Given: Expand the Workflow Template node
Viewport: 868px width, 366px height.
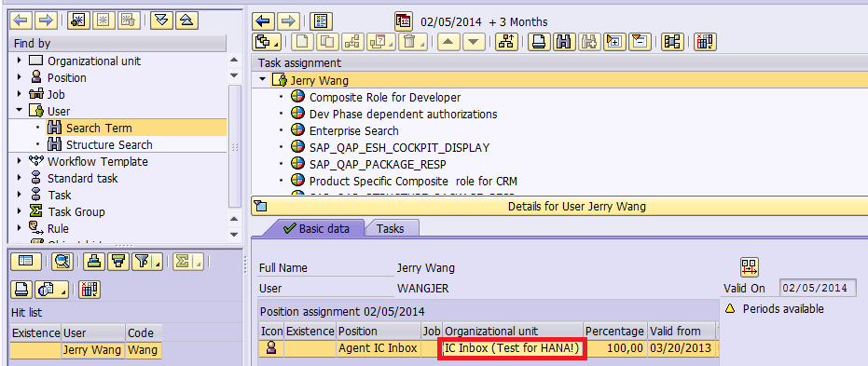Looking at the screenshot, I should pyautogui.click(x=21, y=161).
